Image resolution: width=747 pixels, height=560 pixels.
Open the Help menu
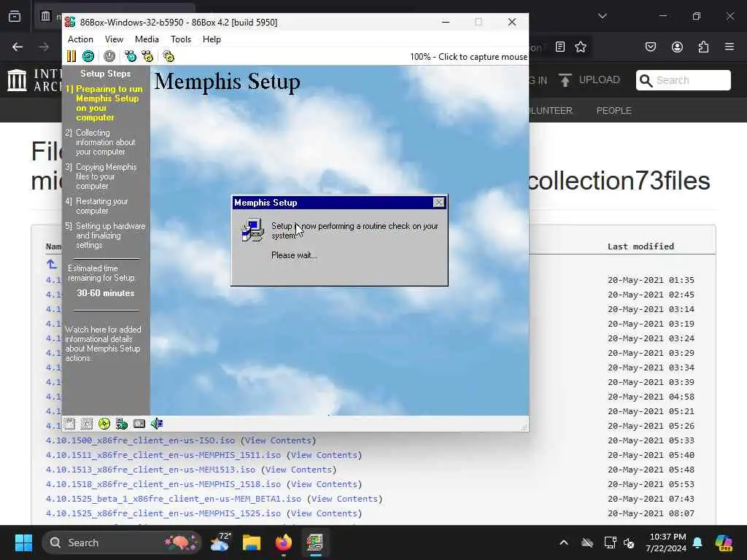coord(212,39)
